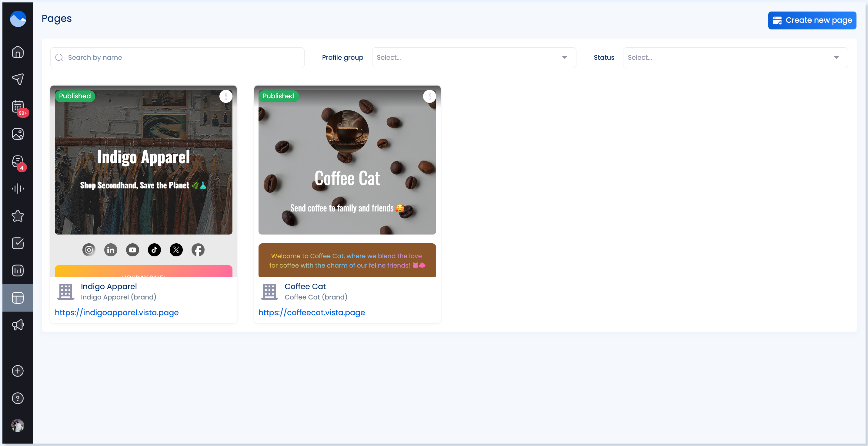The width and height of the screenshot is (868, 446).
Task: Open the Status select dropdown
Action: pos(735,57)
